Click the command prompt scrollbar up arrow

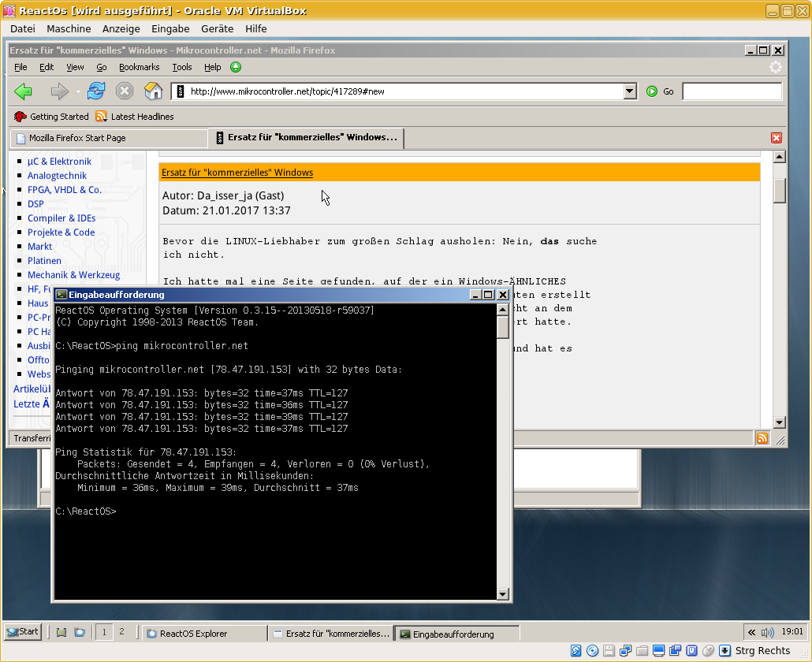click(x=502, y=310)
